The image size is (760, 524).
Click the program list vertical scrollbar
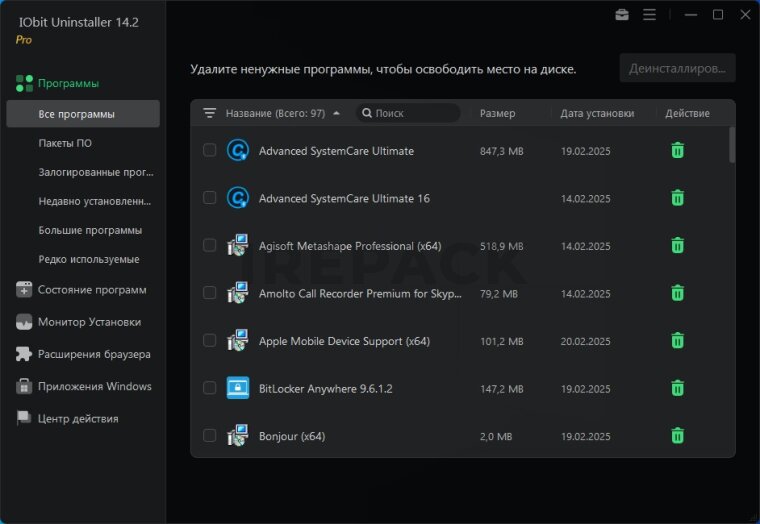732,145
